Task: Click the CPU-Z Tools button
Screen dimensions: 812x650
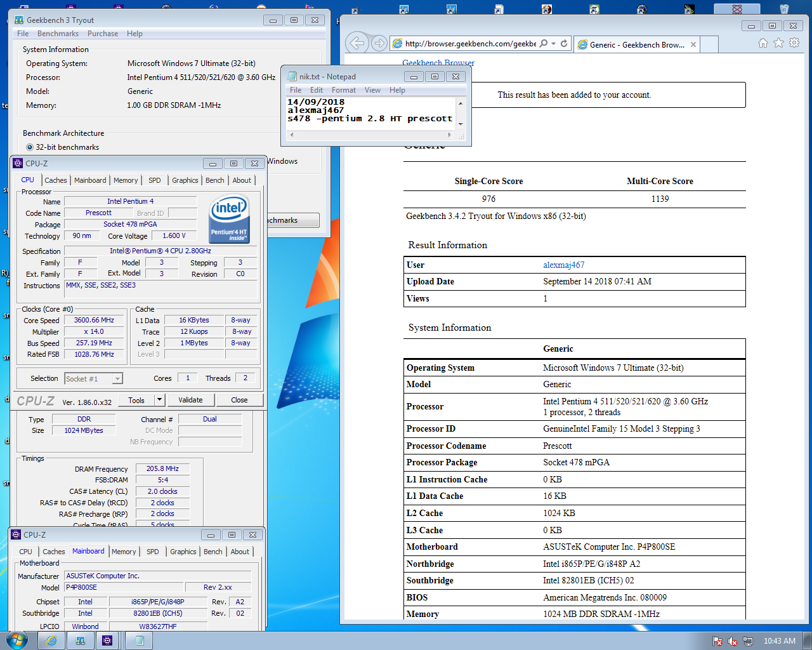Action: pyautogui.click(x=136, y=400)
